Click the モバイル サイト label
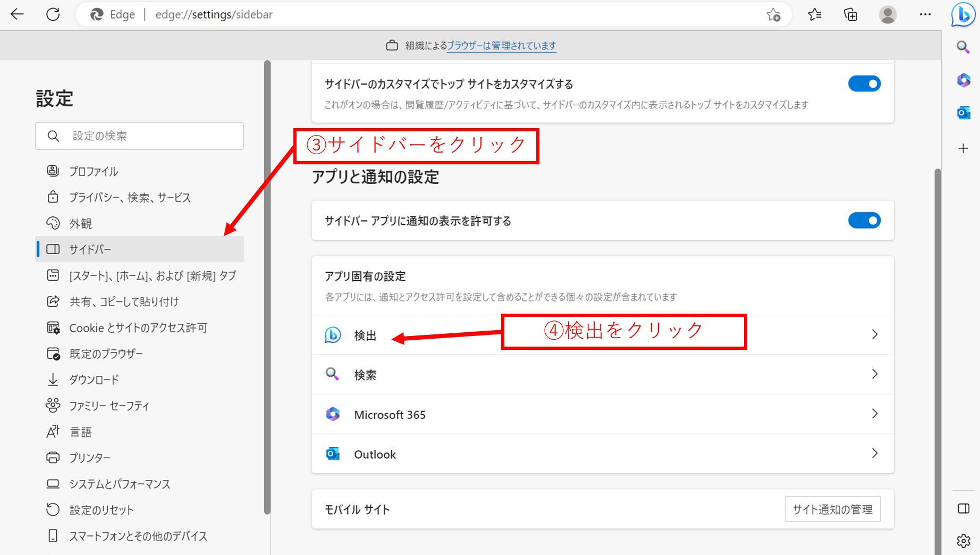Viewport: 980px width, 555px height. pyautogui.click(x=357, y=509)
